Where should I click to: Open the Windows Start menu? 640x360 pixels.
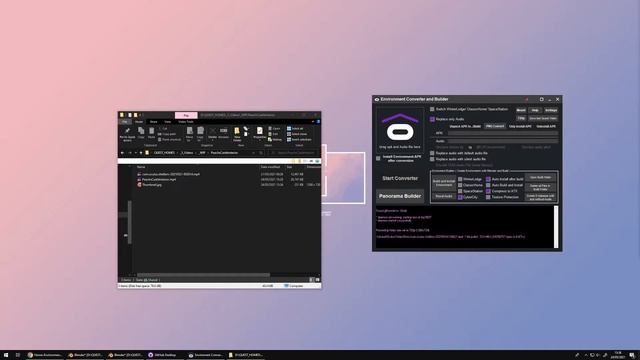(x=6, y=355)
